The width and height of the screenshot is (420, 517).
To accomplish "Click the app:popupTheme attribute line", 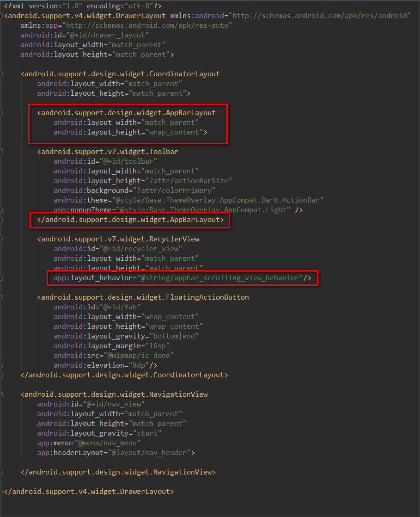I will [x=178, y=210].
